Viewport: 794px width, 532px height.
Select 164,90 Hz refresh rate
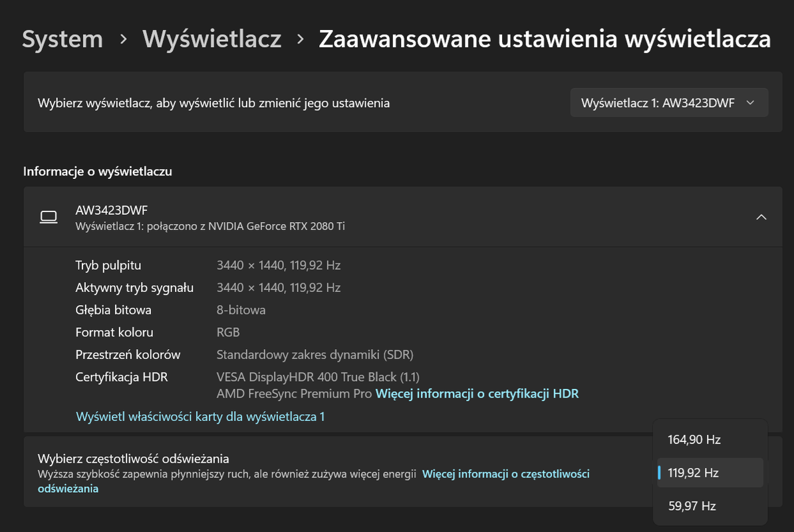[x=710, y=440]
